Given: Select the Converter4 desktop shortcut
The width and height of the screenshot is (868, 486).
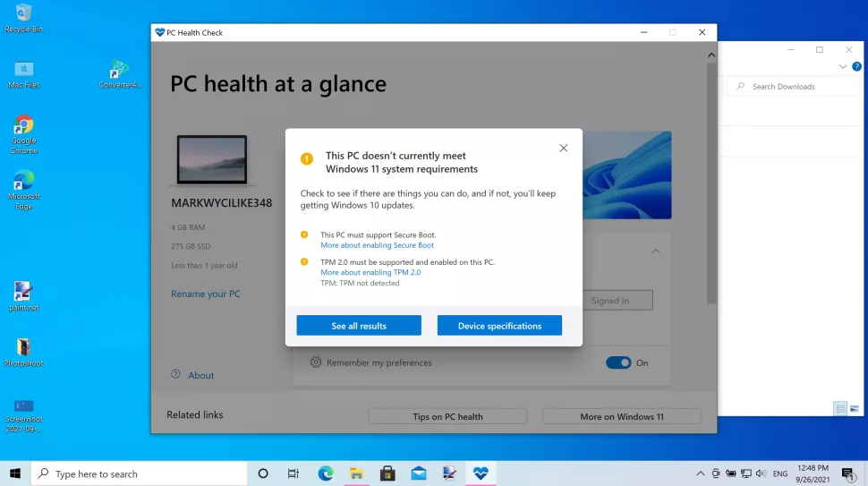Looking at the screenshot, I should (120, 74).
